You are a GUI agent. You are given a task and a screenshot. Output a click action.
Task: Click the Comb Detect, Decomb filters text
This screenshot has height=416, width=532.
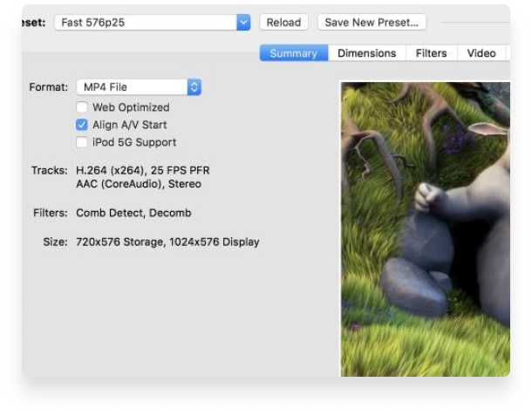133,213
